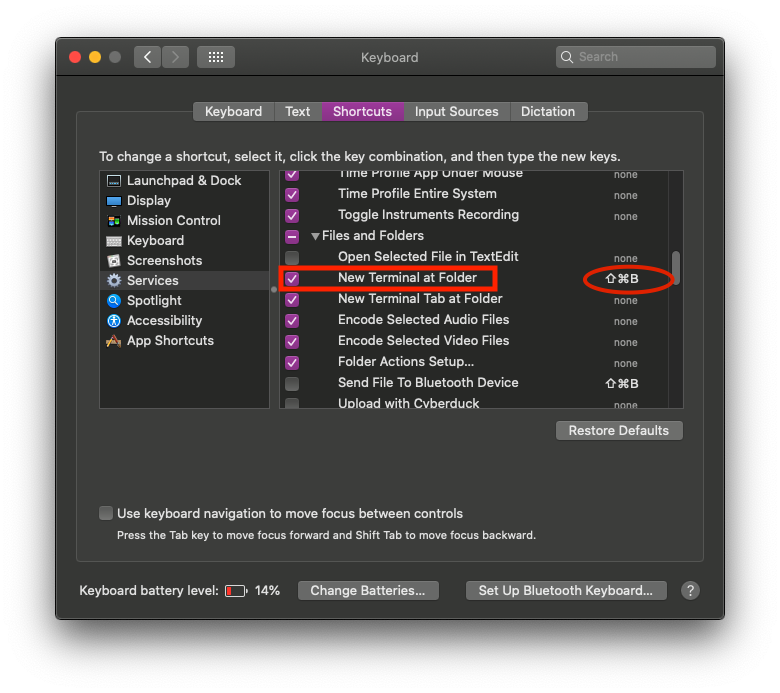Click the App Shortcuts icon
This screenshot has height=693, width=780.
(114, 341)
